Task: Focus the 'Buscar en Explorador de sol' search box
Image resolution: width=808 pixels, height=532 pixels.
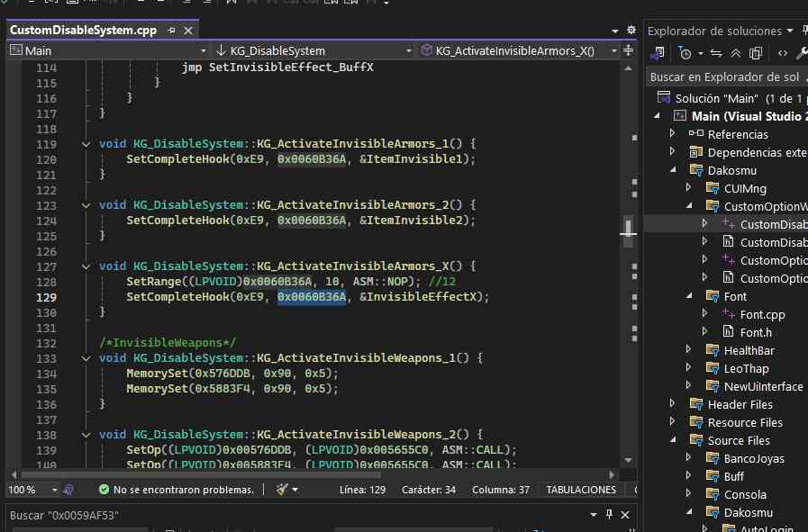Action: click(726, 77)
